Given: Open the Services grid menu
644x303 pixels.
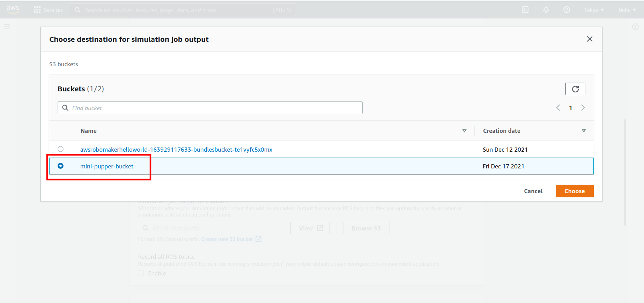Looking at the screenshot, I should click(37, 10).
